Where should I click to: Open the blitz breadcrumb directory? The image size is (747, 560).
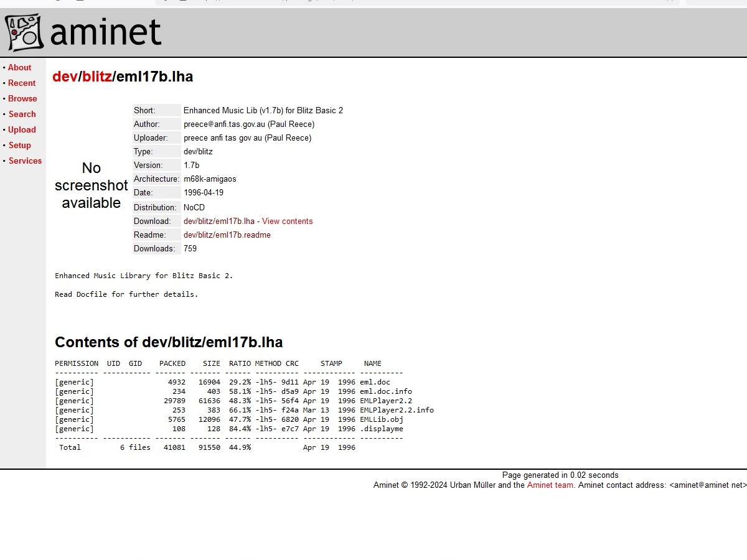coord(96,77)
